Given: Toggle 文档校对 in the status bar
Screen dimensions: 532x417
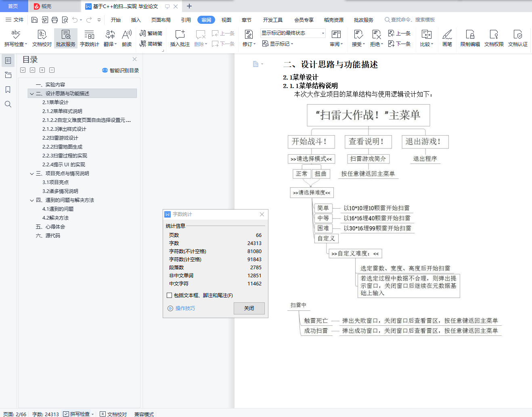Looking at the screenshot, I should click(x=113, y=414).
